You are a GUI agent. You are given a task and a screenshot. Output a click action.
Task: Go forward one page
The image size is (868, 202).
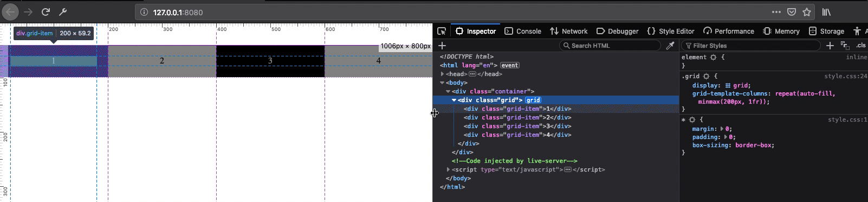tap(28, 11)
